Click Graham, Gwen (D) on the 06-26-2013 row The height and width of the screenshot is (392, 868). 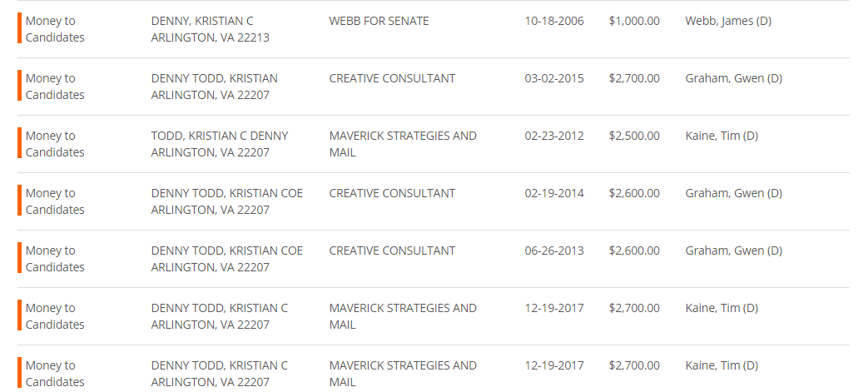pos(733,251)
